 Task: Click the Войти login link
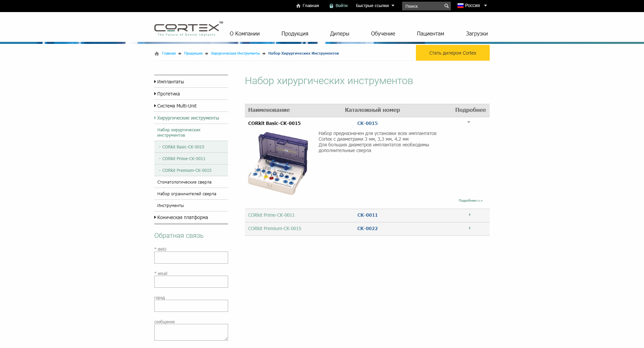(x=341, y=6)
